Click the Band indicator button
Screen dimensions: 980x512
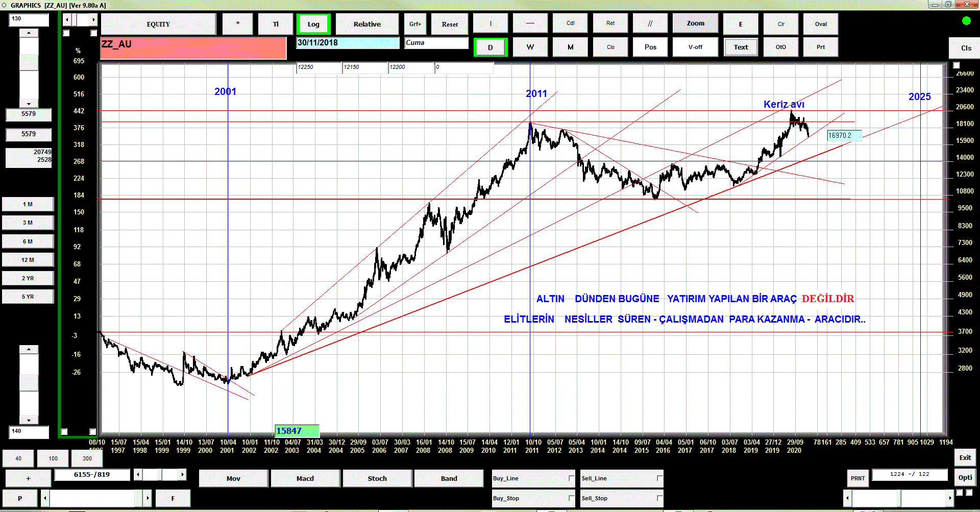click(449, 478)
